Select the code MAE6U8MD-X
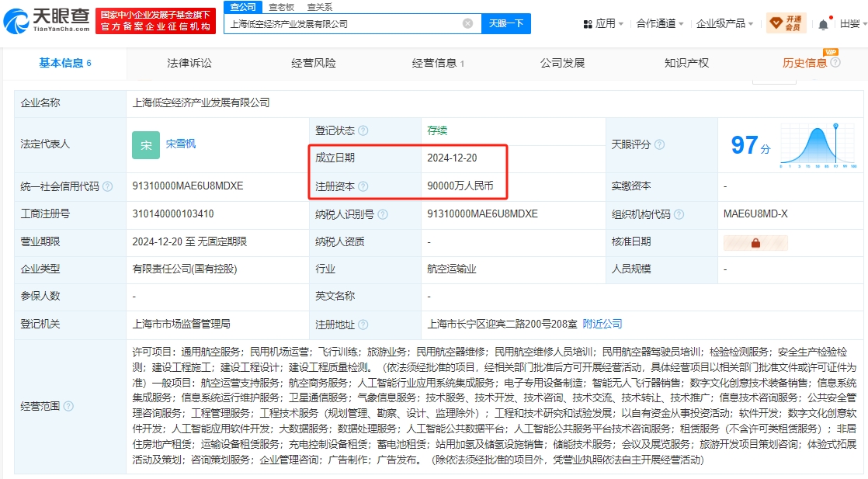 click(x=755, y=213)
